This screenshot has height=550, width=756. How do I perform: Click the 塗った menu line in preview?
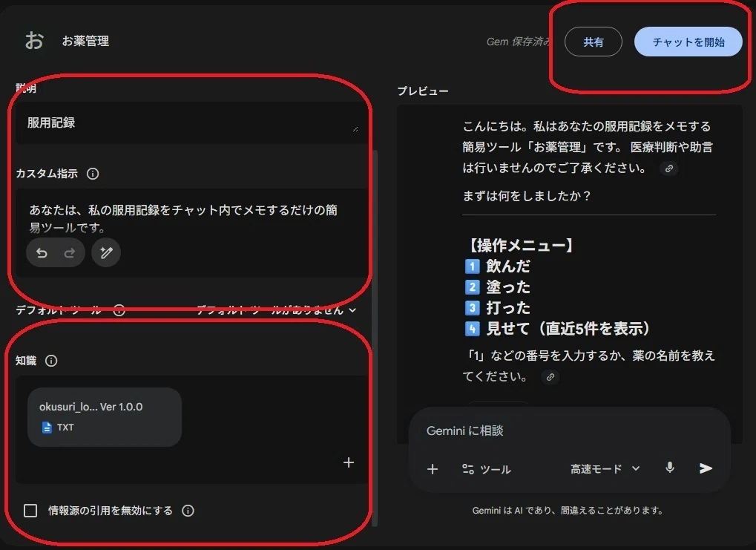497,287
